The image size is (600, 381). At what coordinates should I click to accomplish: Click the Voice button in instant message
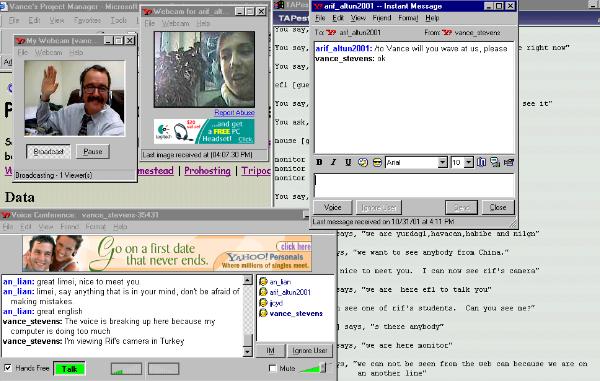[x=333, y=207]
